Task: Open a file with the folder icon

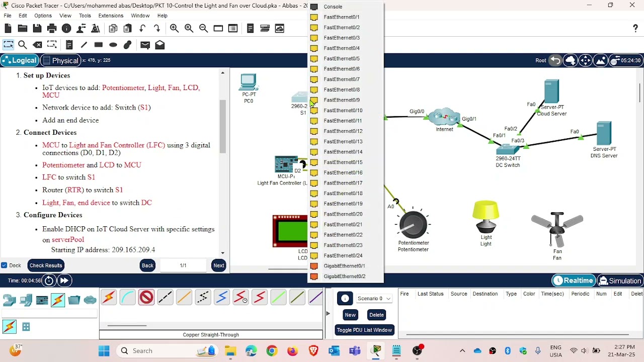Action: 23,29
